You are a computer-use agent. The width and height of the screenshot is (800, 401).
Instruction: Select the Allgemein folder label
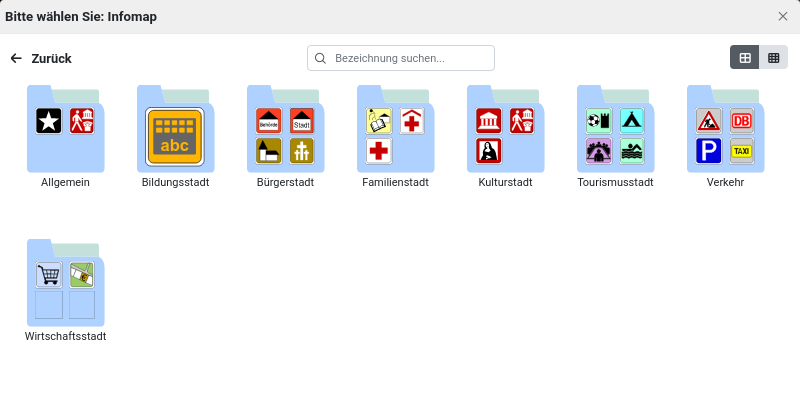click(x=65, y=182)
